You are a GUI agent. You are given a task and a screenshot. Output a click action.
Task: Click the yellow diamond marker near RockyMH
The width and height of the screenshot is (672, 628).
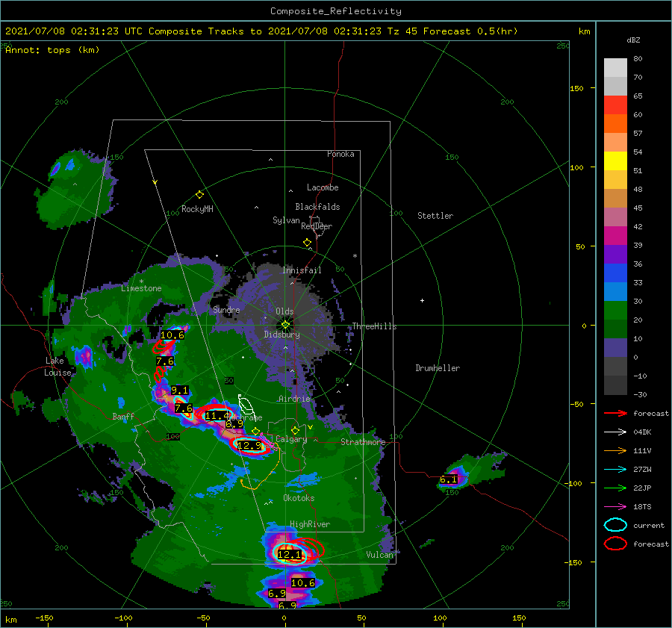(199, 195)
